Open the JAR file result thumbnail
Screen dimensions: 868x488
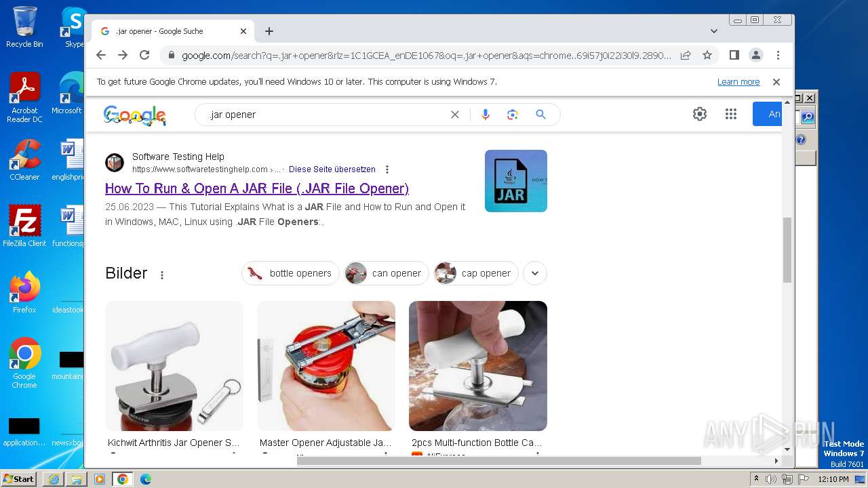tap(516, 181)
